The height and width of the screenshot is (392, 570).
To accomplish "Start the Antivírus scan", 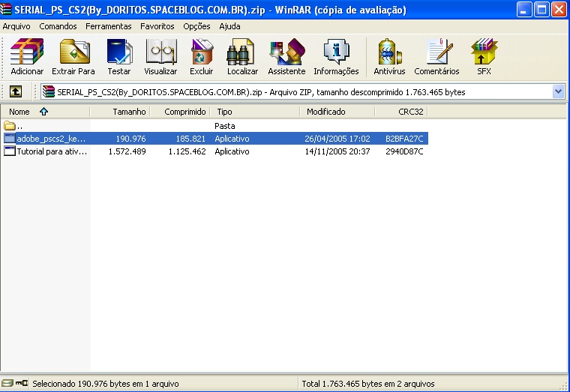I will (389, 57).
